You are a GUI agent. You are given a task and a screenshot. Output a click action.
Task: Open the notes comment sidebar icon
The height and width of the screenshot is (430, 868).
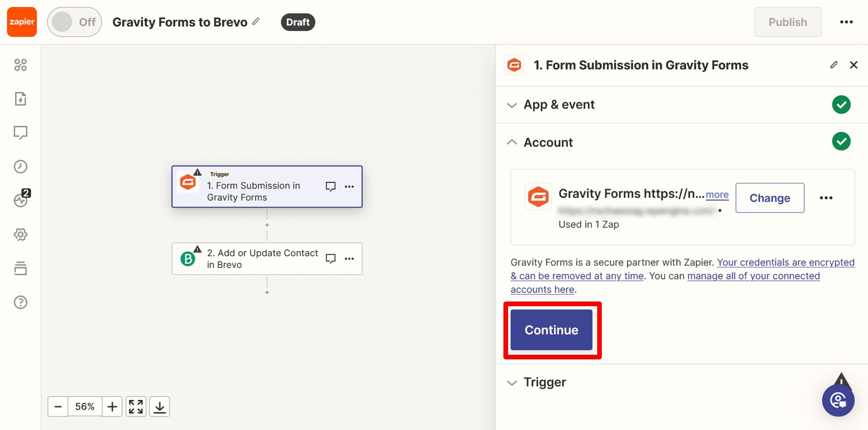pos(21,133)
